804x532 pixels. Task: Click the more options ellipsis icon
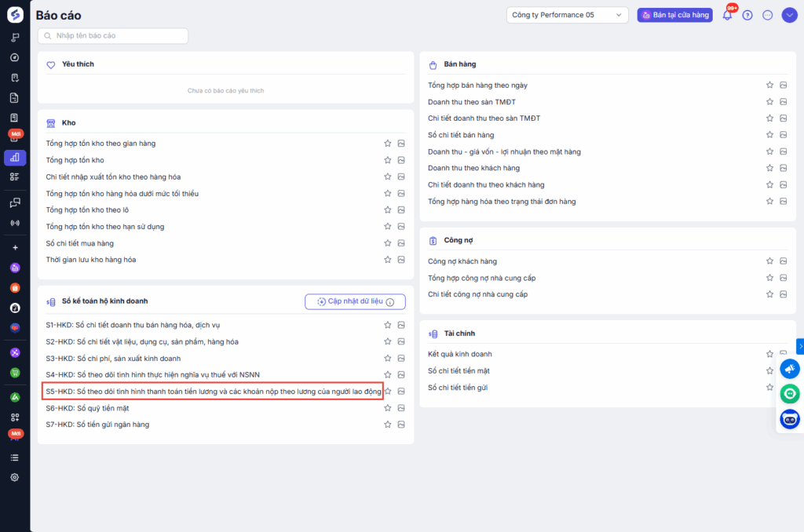pyautogui.click(x=768, y=15)
